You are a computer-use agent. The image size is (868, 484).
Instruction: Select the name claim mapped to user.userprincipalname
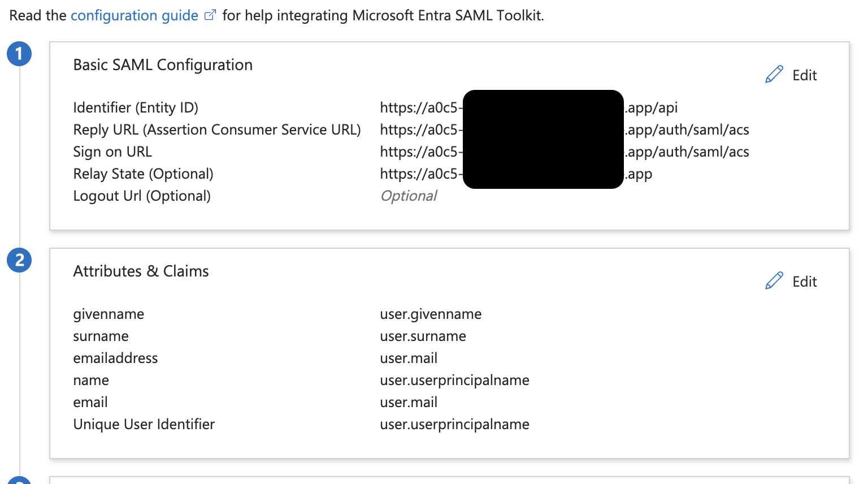91,380
